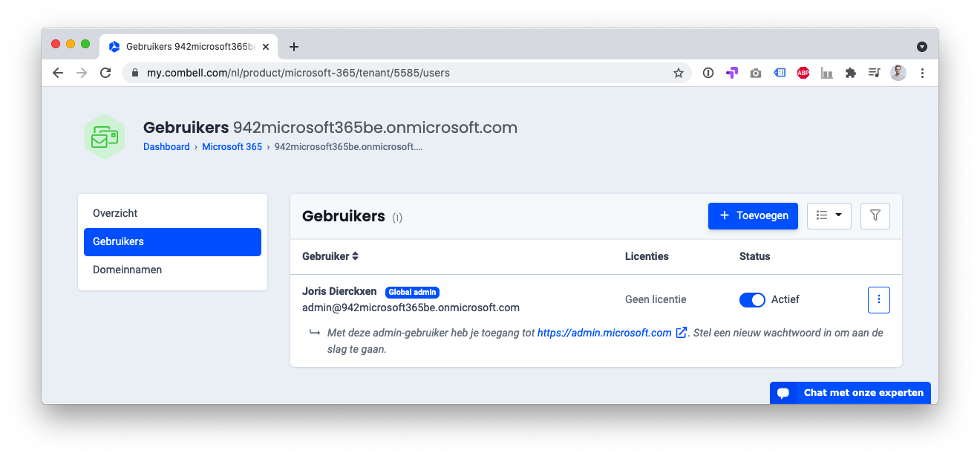Click the Toevoegen button

[753, 215]
